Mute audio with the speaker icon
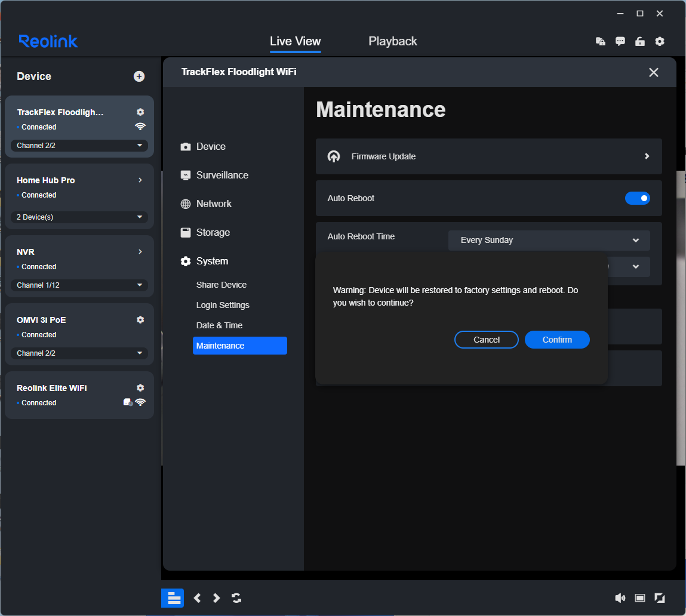The width and height of the screenshot is (686, 616). 620,597
